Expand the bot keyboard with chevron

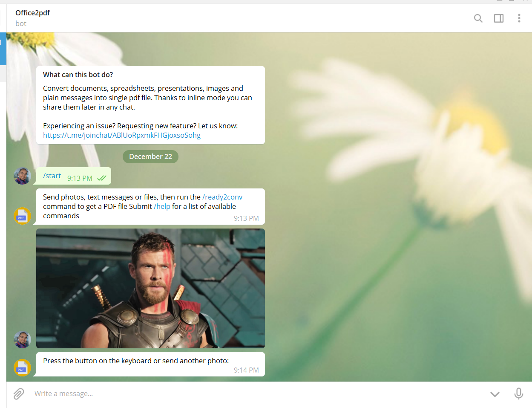(x=495, y=394)
